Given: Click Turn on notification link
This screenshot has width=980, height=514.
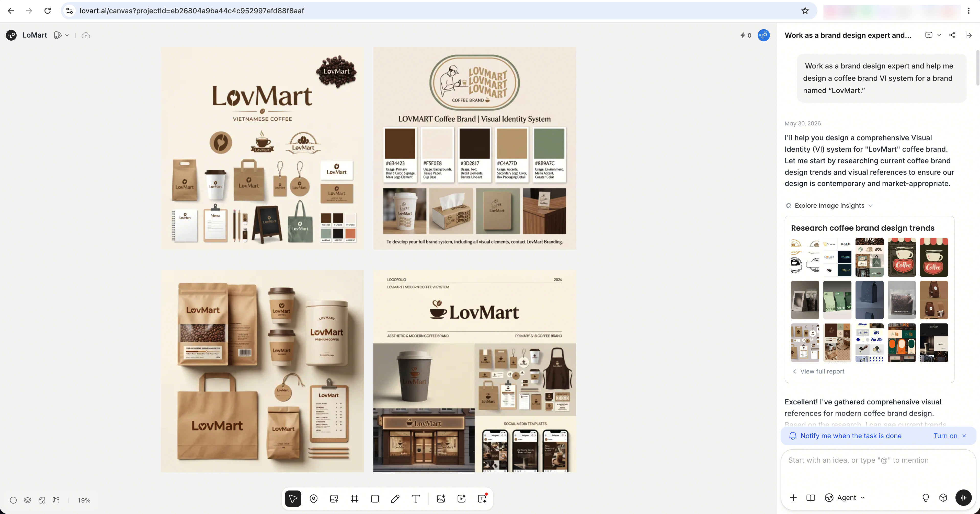Looking at the screenshot, I should click(x=945, y=436).
